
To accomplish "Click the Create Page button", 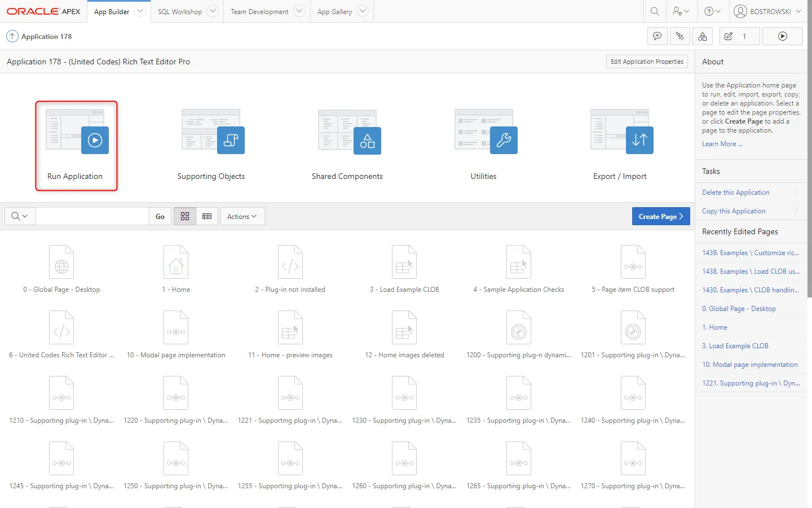I will [x=660, y=216].
